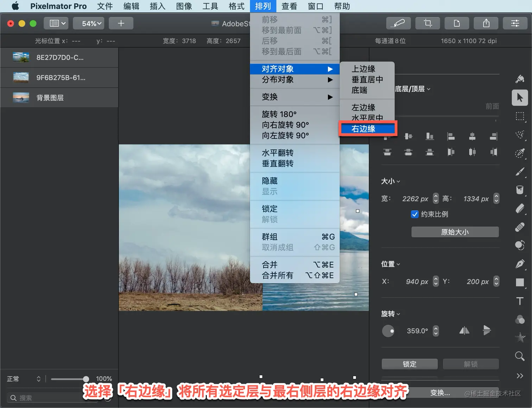Screen dimensions: 532x408
Task: Open the Apple menu
Action: 15,6
